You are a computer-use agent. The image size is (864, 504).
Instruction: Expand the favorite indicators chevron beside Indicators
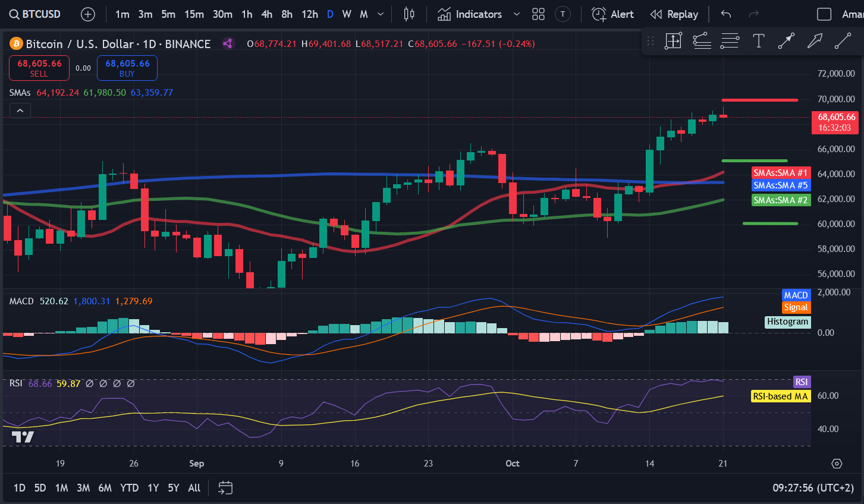516,14
